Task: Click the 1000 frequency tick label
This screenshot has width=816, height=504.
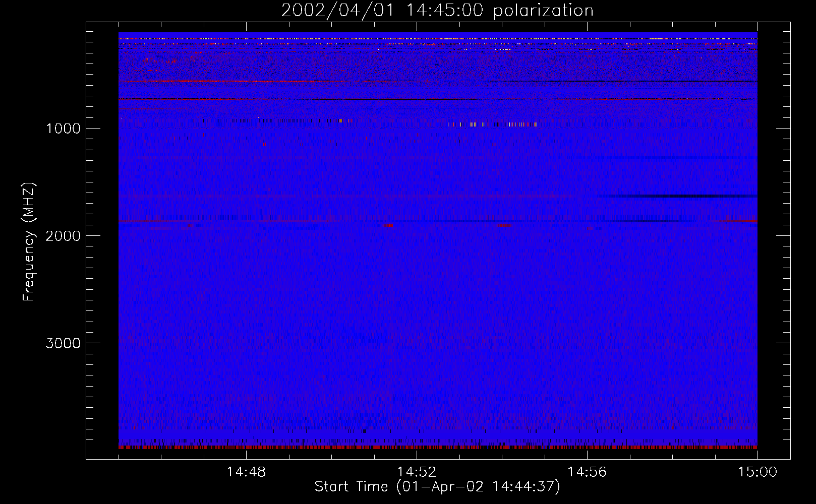Action: point(63,129)
